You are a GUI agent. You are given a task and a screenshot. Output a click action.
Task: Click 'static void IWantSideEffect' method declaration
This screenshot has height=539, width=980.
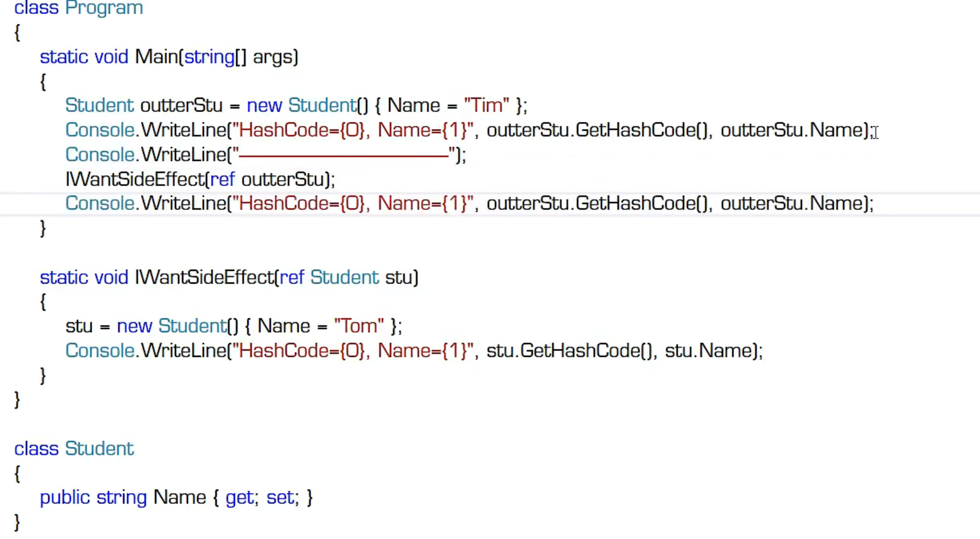click(157, 277)
